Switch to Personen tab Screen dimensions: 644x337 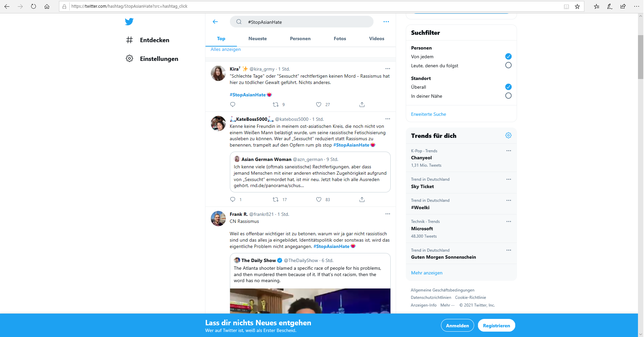pos(300,38)
